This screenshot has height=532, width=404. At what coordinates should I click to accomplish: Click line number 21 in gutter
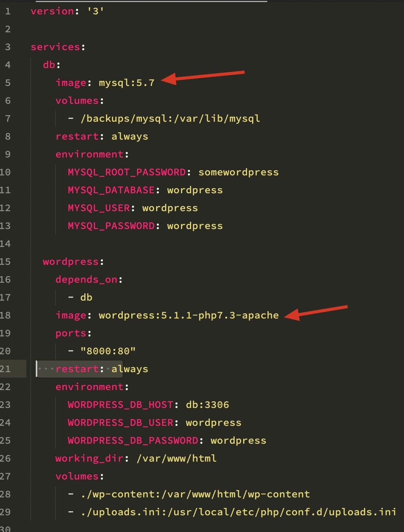point(5,369)
